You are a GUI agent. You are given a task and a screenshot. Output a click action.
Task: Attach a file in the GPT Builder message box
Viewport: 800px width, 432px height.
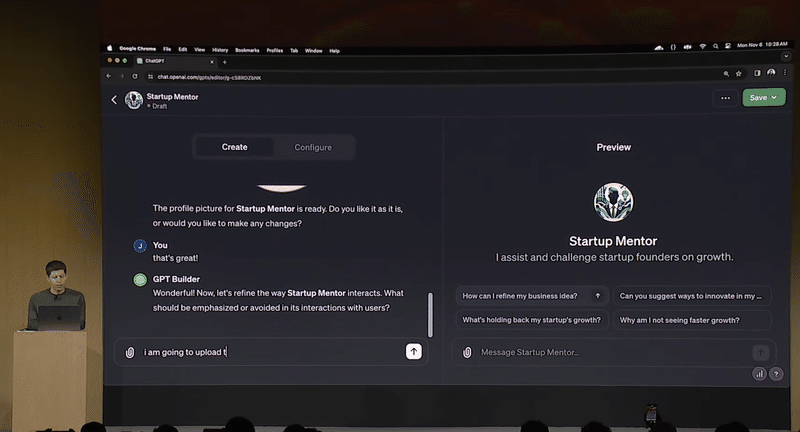point(130,352)
